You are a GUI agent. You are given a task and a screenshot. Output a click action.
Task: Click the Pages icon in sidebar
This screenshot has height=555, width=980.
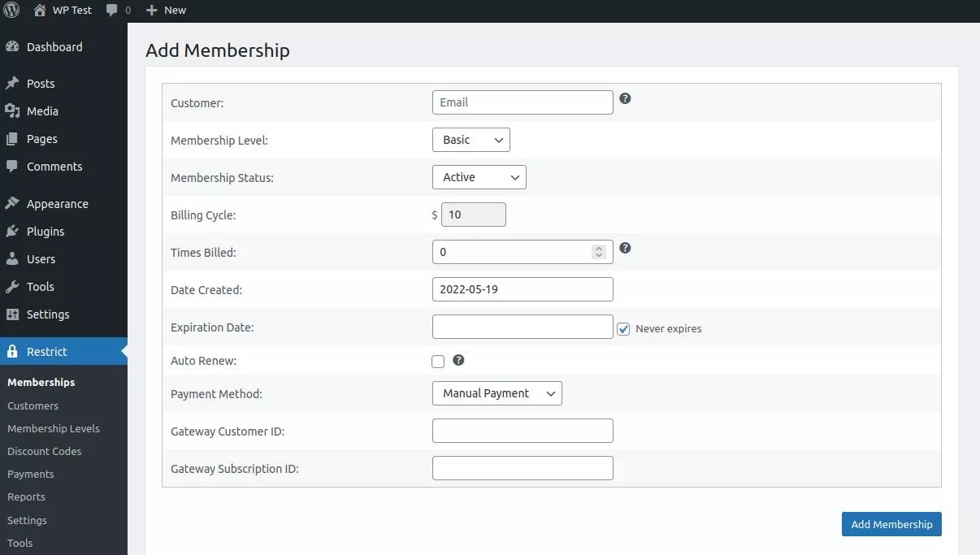(12, 139)
